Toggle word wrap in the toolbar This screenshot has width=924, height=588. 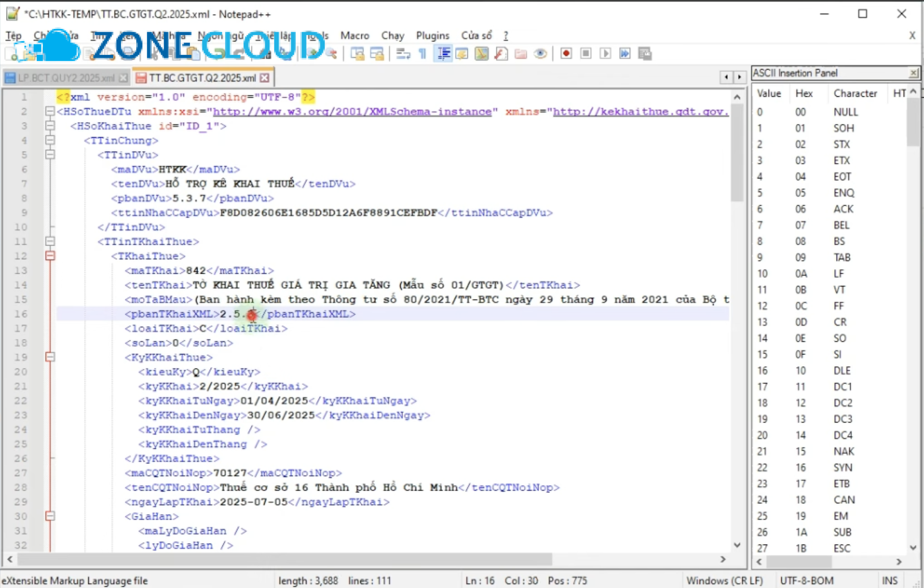403,54
